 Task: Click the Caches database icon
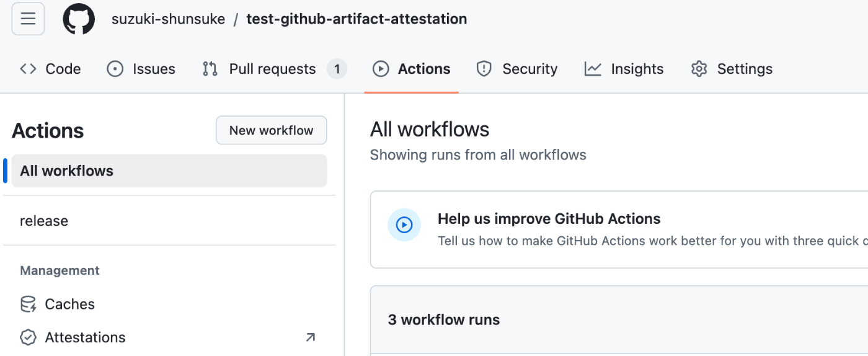[28, 304]
